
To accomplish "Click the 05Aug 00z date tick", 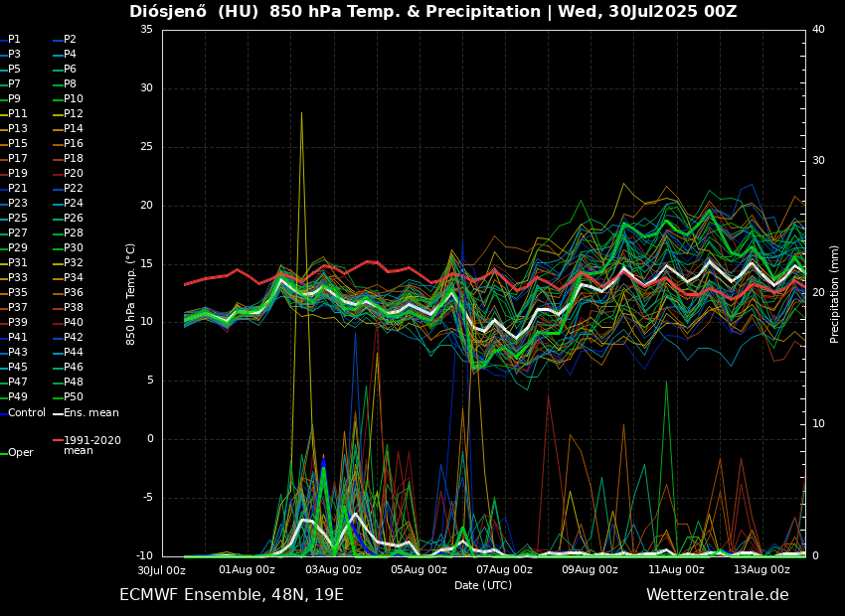I will [420, 570].
